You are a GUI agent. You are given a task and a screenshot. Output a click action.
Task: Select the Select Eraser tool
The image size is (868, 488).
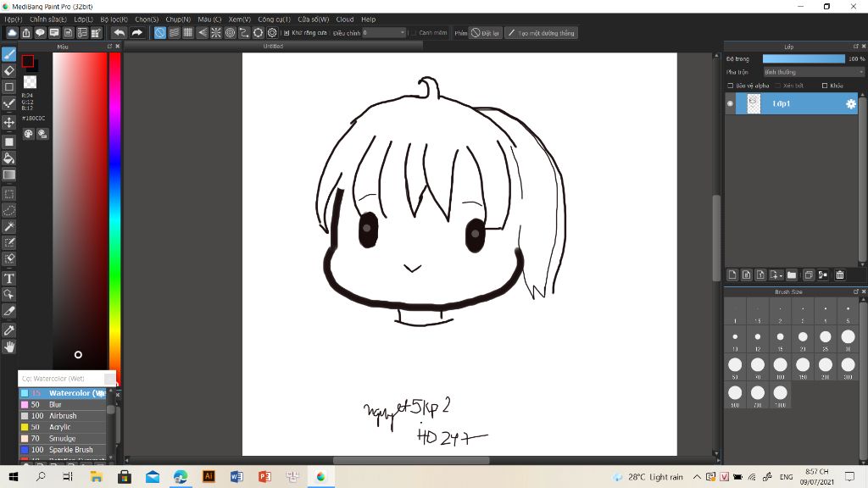tap(8, 258)
